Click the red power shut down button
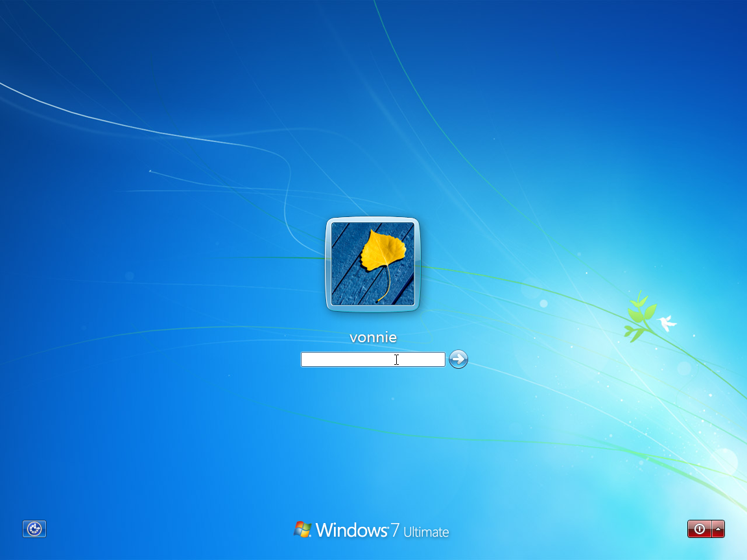 [x=699, y=529]
